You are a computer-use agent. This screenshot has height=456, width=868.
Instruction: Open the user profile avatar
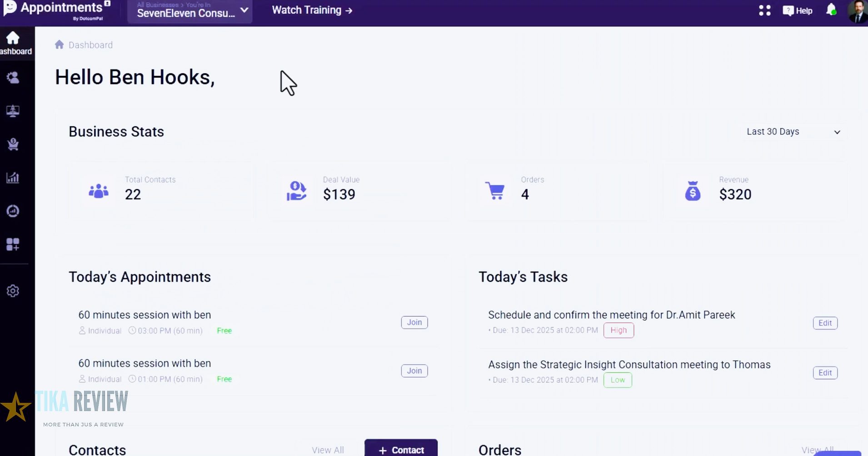pos(858,11)
